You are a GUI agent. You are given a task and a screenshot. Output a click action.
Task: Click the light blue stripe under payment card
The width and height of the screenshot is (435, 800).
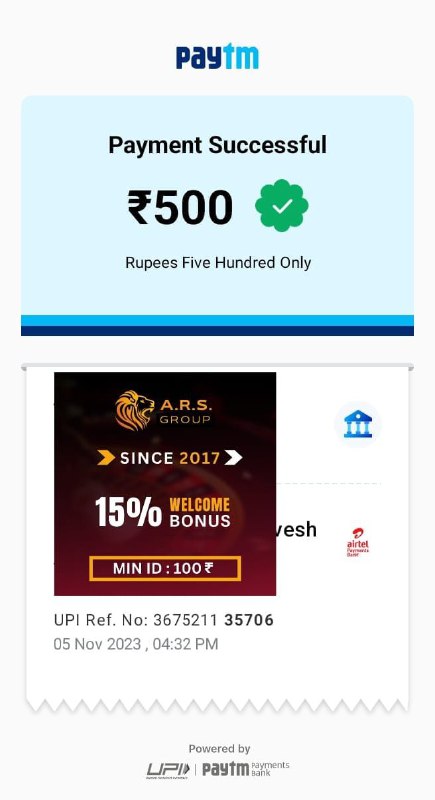[217, 320]
